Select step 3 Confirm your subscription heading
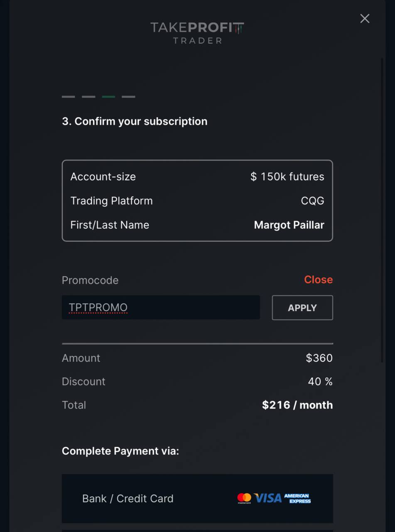The height and width of the screenshot is (532, 395). pos(135,121)
